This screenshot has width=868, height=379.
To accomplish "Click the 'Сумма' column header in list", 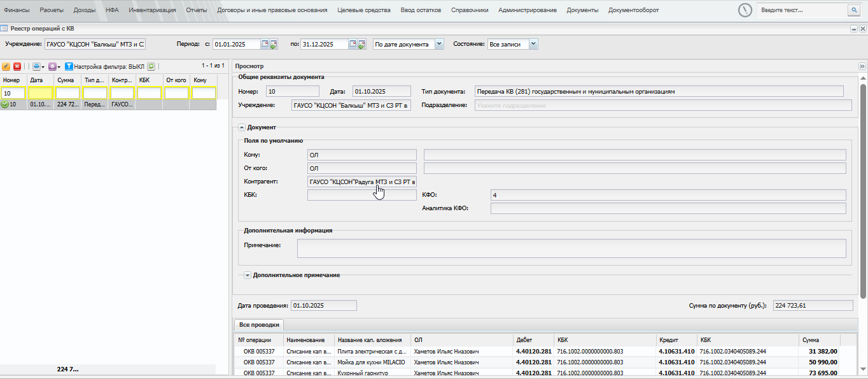I will click(67, 80).
